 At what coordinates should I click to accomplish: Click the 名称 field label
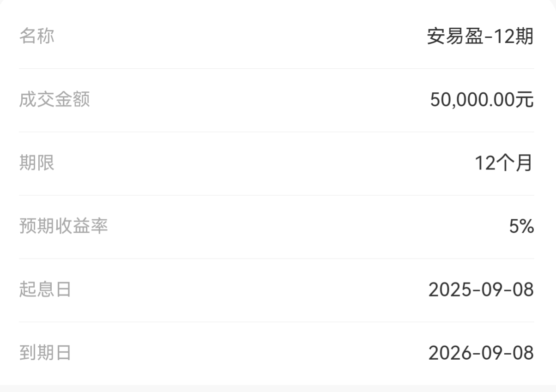tap(36, 36)
